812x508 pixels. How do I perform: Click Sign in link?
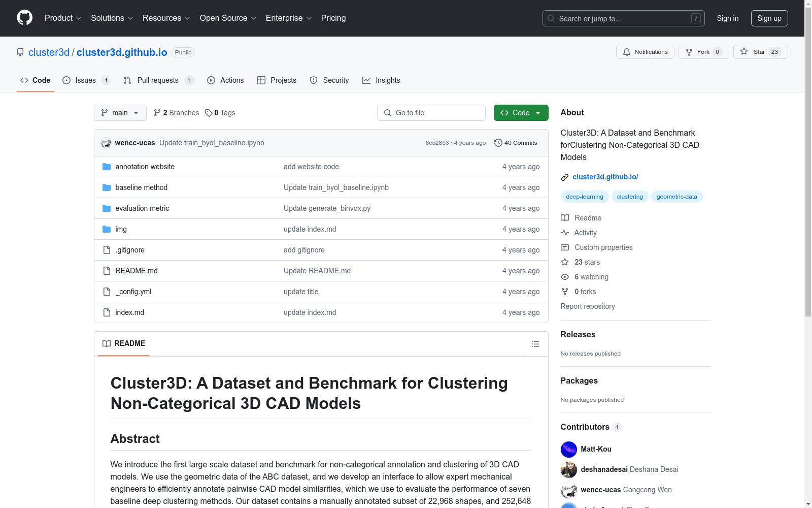728,18
